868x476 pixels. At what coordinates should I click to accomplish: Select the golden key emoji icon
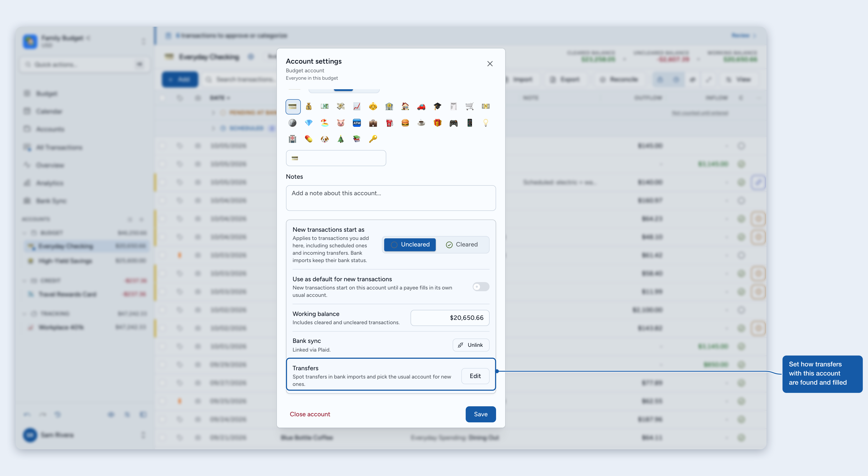(373, 139)
